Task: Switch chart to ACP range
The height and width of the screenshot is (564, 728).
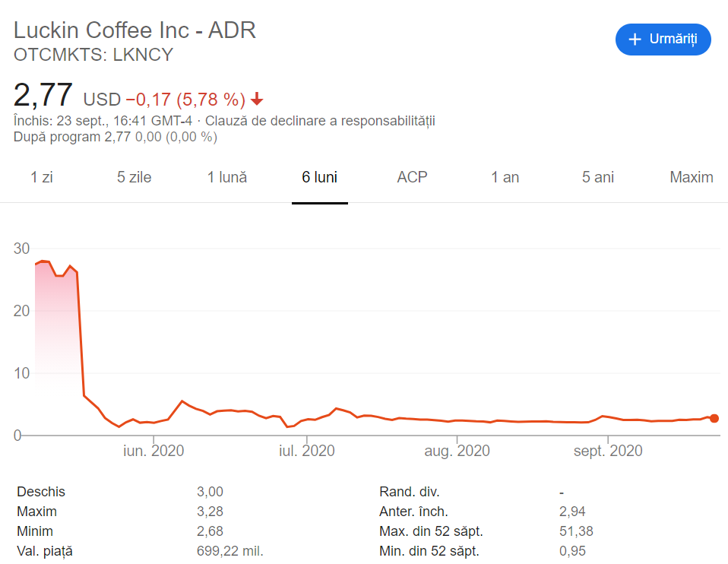Action: [412, 177]
